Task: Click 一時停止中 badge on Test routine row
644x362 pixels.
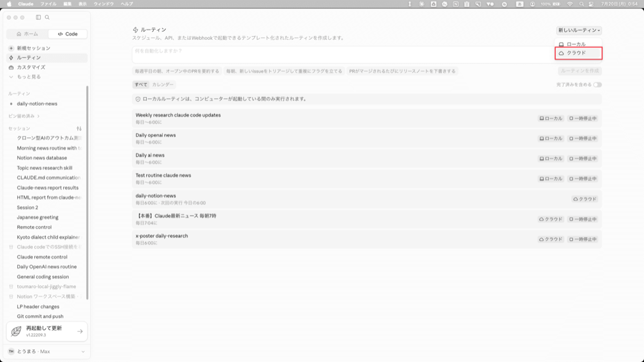Action: pyautogui.click(x=583, y=178)
